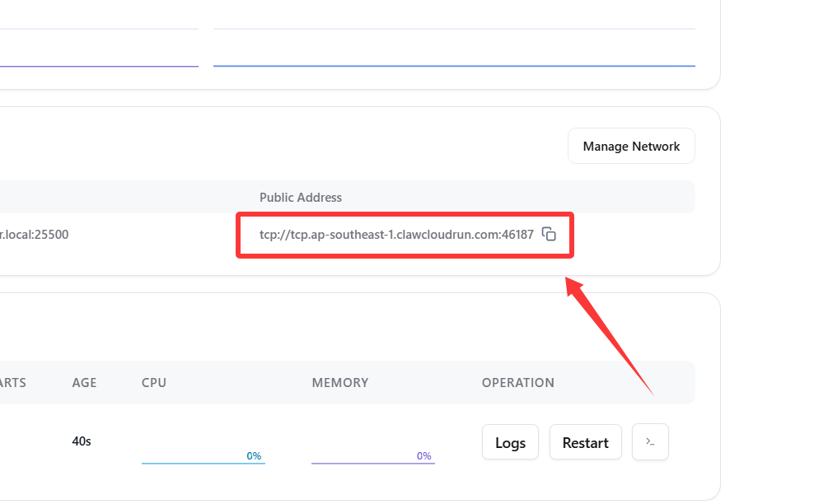Click the CPU 0% percentage label
814x504 pixels.
(254, 455)
